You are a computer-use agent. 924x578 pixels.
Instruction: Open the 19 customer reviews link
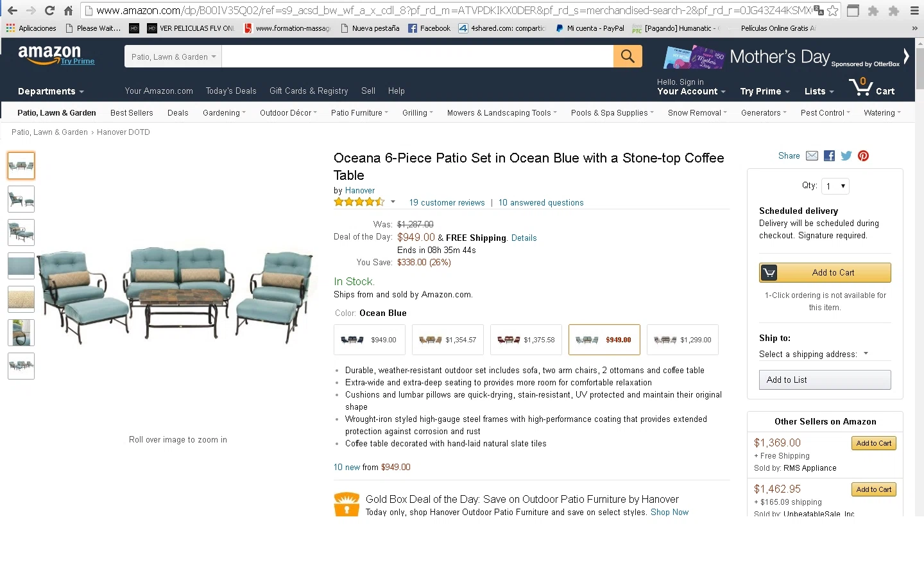click(x=447, y=203)
